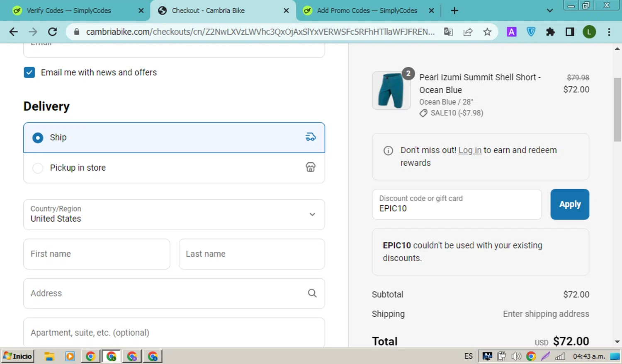
Task: Go forward with the browser arrow
Action: [33, 32]
